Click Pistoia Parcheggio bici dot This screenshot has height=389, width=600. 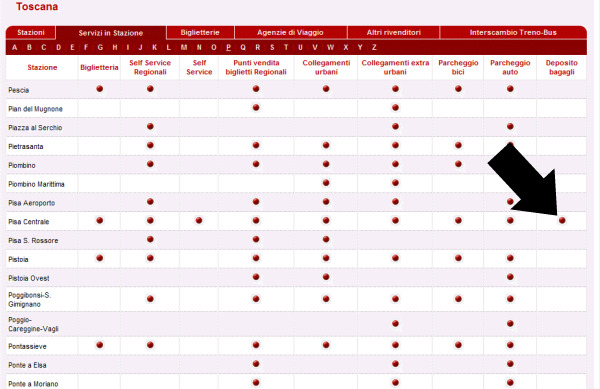pyautogui.click(x=458, y=258)
